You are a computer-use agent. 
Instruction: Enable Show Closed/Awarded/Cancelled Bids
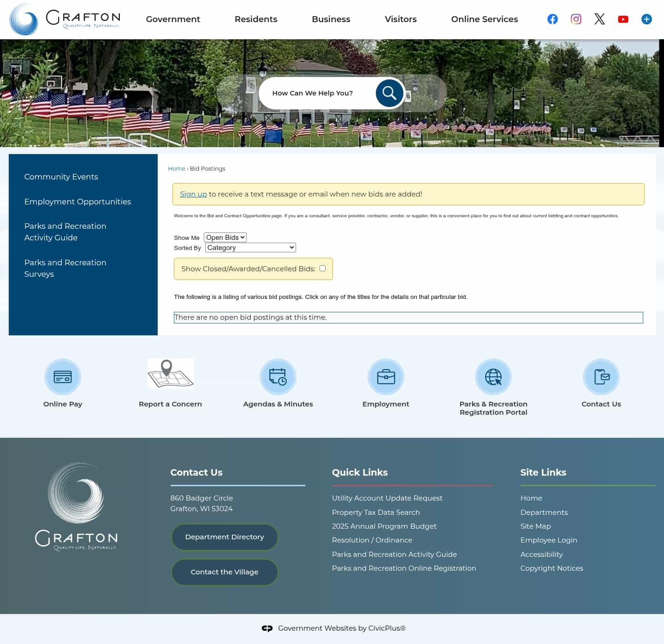(x=322, y=268)
